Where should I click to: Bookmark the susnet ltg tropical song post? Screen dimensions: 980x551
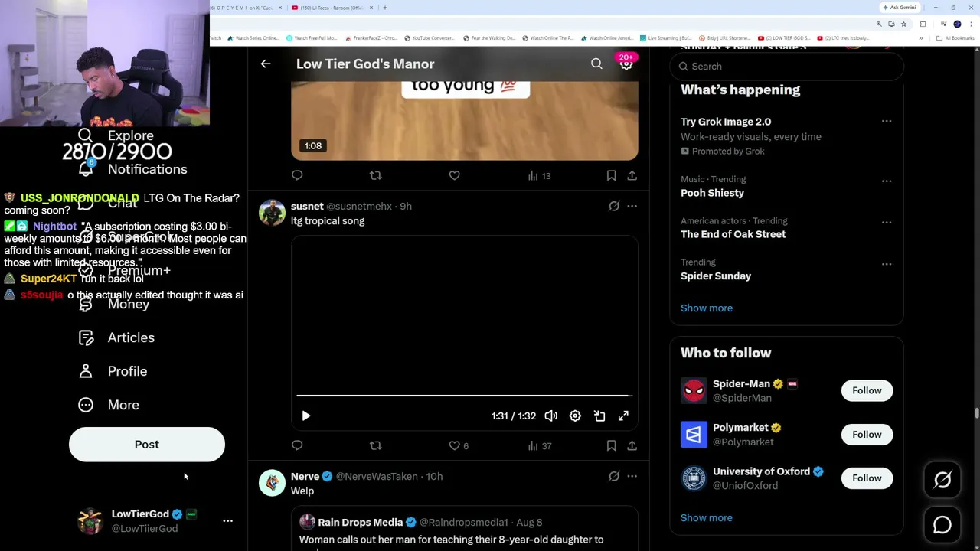(x=611, y=445)
